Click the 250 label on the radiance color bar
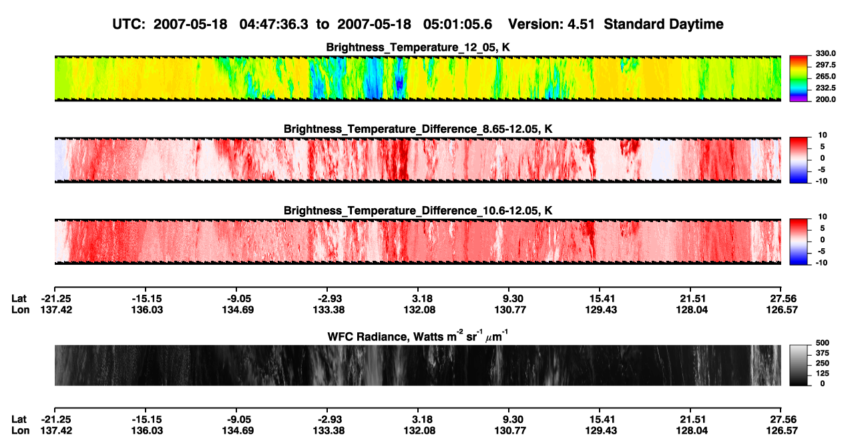868x445 pixels. pos(823,364)
